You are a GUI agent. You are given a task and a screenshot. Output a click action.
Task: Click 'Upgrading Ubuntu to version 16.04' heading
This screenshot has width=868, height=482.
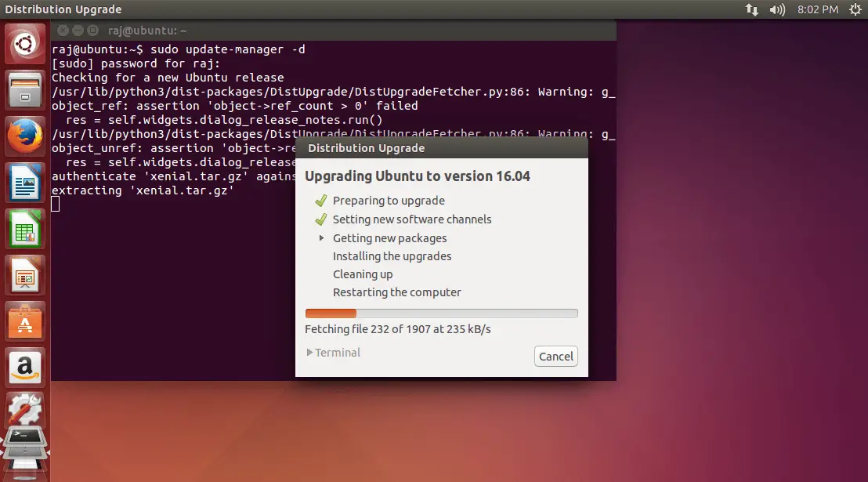coord(418,176)
